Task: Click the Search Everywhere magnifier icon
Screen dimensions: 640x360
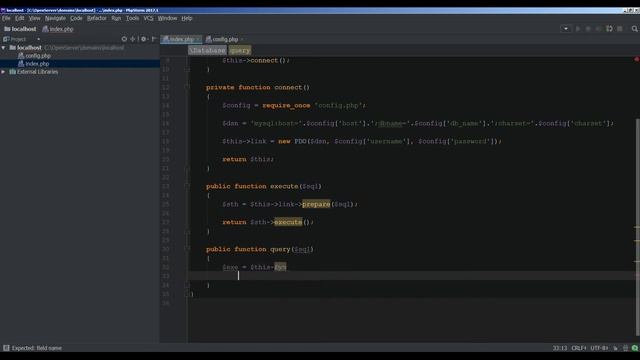Action: click(635, 29)
